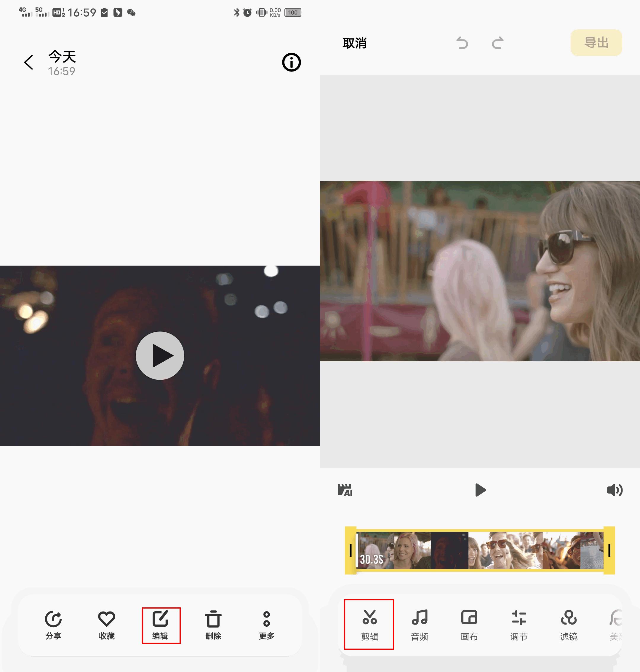
Task: Tap the info icon in the gallery header
Action: coord(291,63)
